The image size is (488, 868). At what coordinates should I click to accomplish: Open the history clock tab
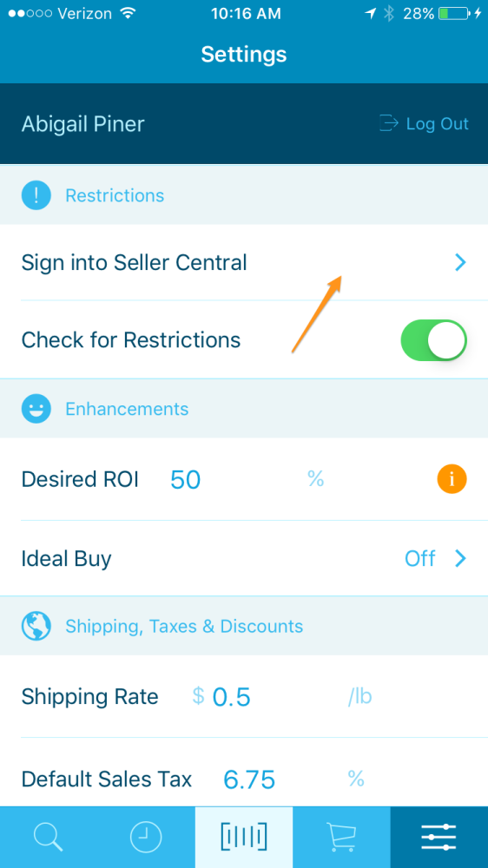coord(146,837)
